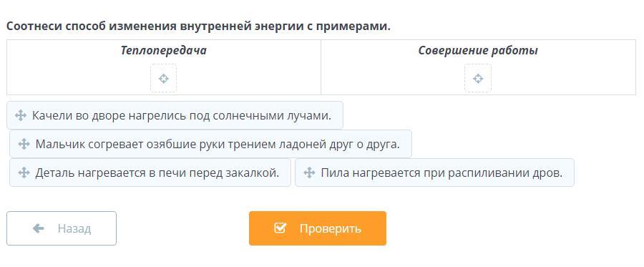Click the move handle on the Пила card
644x267 pixels.
tap(309, 173)
